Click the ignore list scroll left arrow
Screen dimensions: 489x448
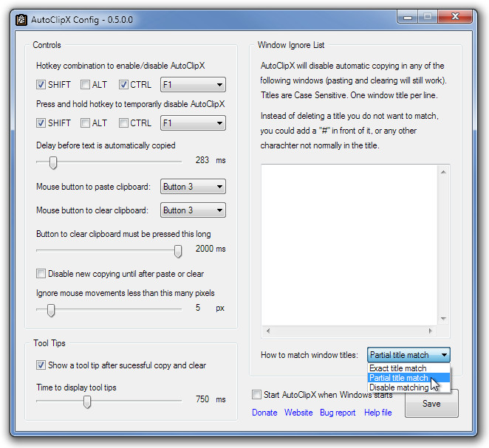[268, 331]
